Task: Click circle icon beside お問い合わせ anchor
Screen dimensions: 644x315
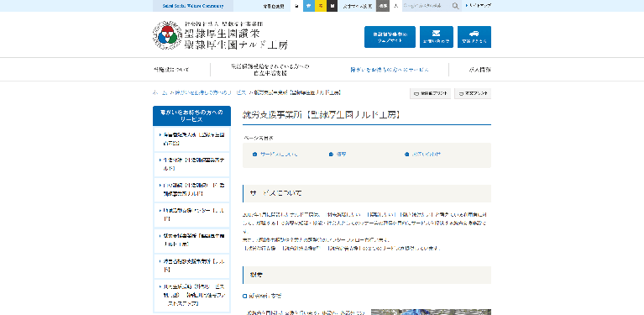Action: pyautogui.click(x=406, y=155)
